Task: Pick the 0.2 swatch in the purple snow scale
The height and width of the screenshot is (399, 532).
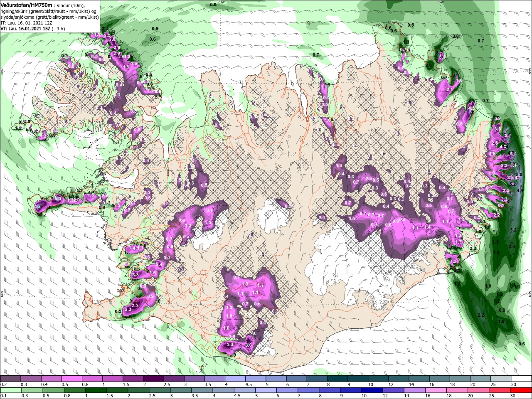Action: [x=10, y=379]
